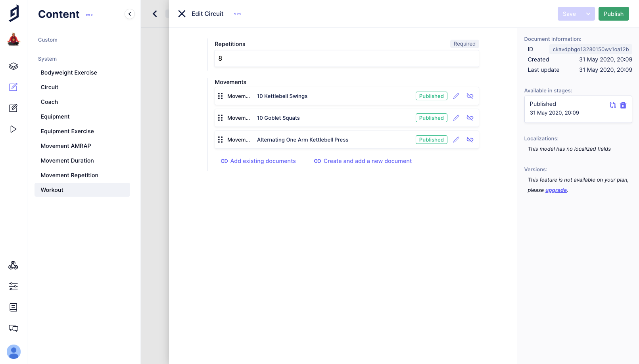Expand the Save button dropdown arrow

click(x=588, y=14)
